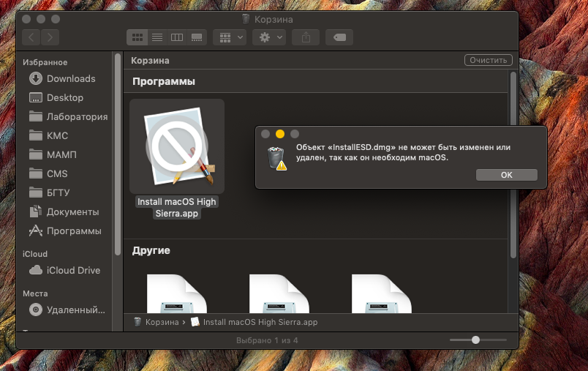Click the Корзина trash icon in title bar
This screenshot has width=588, height=371.
246,19
